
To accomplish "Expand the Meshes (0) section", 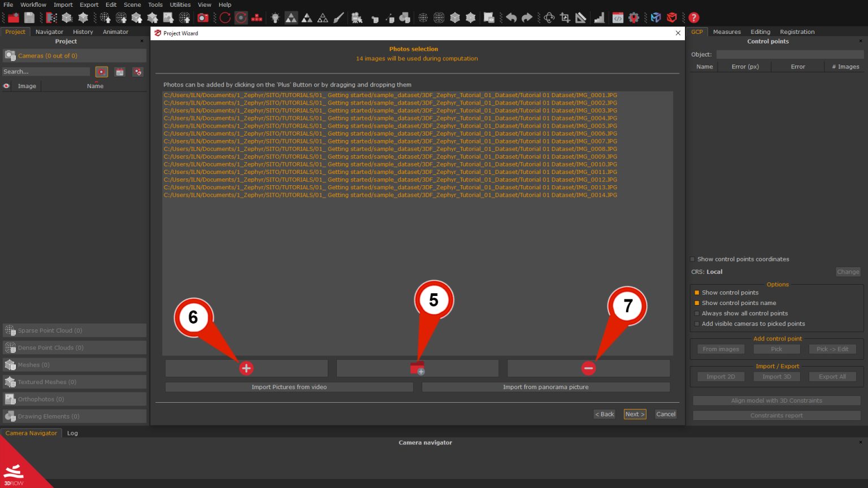I will (x=75, y=365).
